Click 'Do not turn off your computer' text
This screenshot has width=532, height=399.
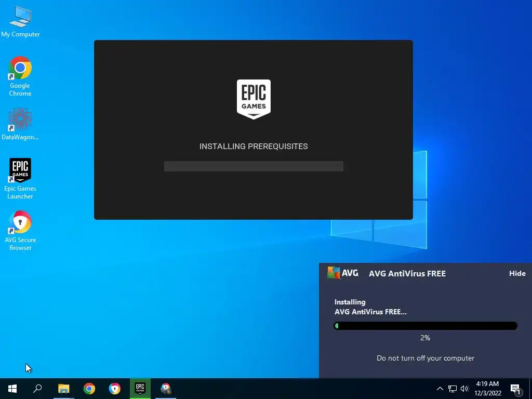pos(425,358)
